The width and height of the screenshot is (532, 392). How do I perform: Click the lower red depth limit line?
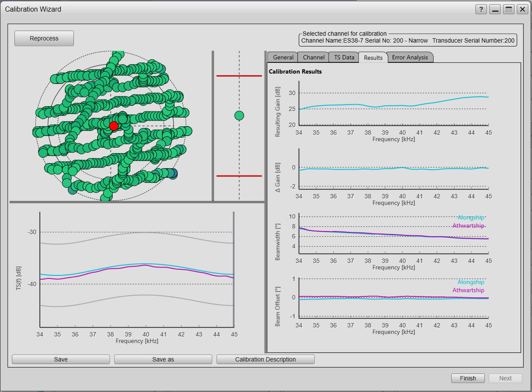click(239, 176)
